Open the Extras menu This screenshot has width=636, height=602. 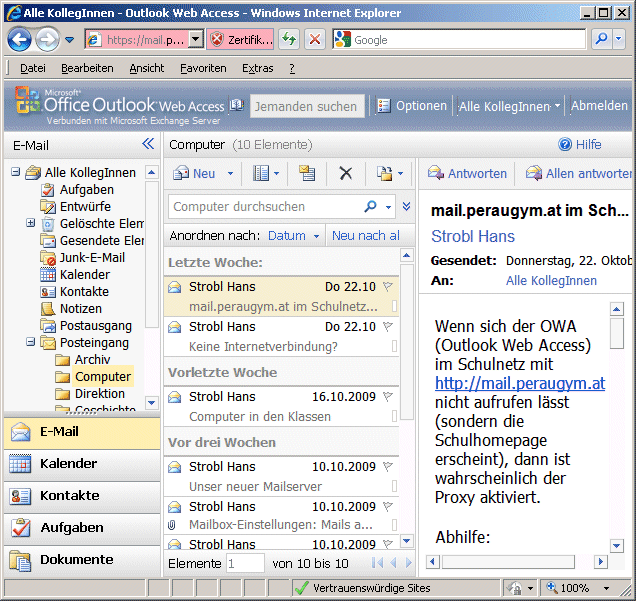point(257,68)
